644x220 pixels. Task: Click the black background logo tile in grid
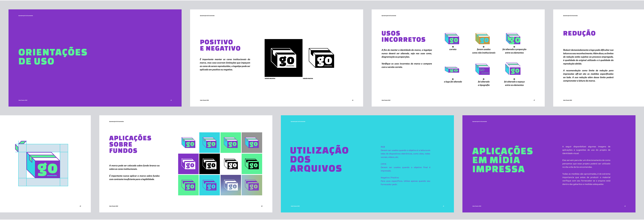(209, 164)
